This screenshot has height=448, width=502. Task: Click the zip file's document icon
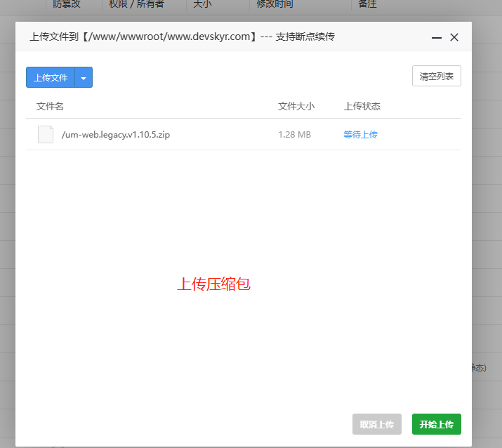click(46, 135)
